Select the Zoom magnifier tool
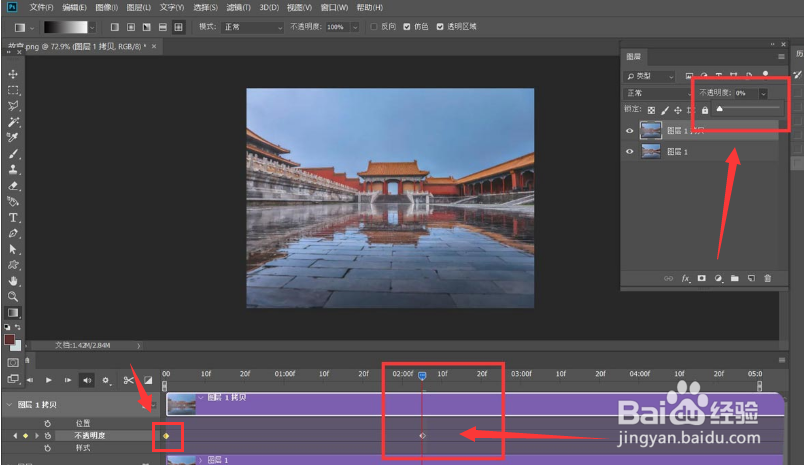 [x=13, y=296]
